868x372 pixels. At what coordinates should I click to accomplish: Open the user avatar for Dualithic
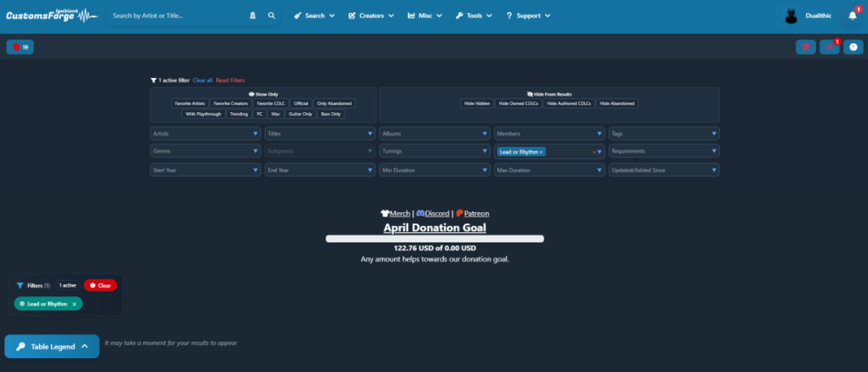(791, 16)
